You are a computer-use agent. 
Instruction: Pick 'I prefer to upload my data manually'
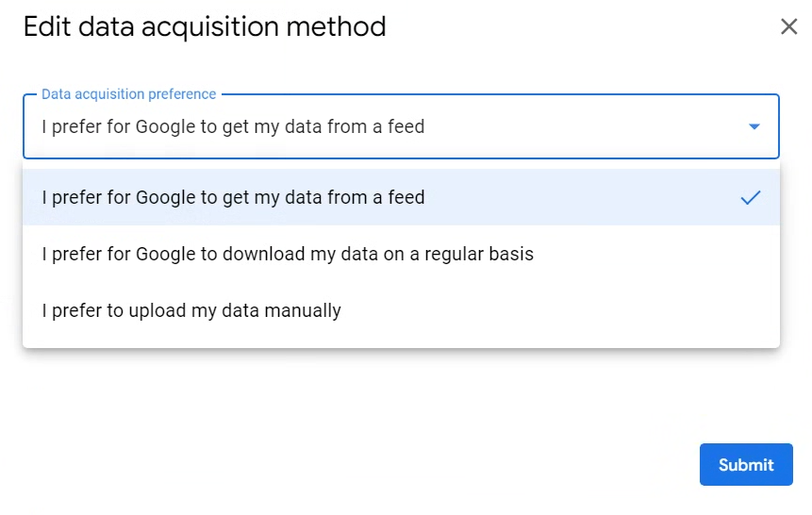pos(191,310)
